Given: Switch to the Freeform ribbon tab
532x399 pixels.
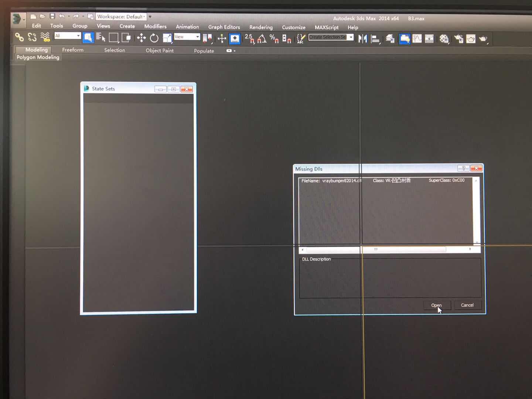Looking at the screenshot, I should point(73,50).
